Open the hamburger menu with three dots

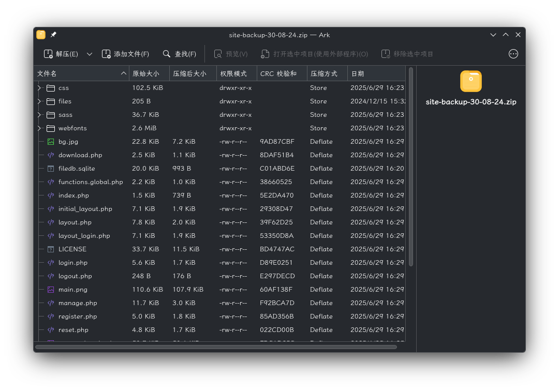coord(513,54)
